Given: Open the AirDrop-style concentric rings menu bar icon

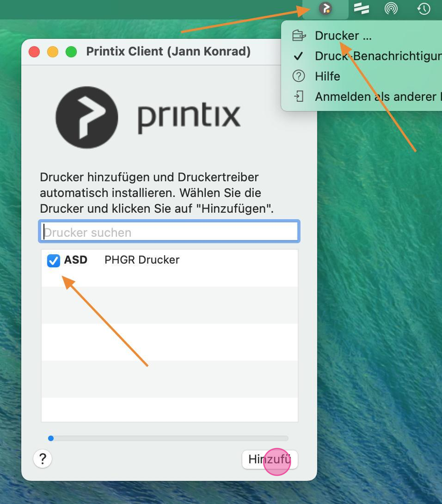Looking at the screenshot, I should (391, 9).
